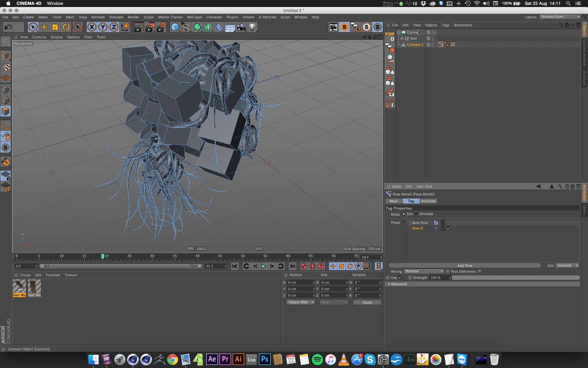Select the Hair Ma material thumbnail
The image size is (588, 368).
19,287
